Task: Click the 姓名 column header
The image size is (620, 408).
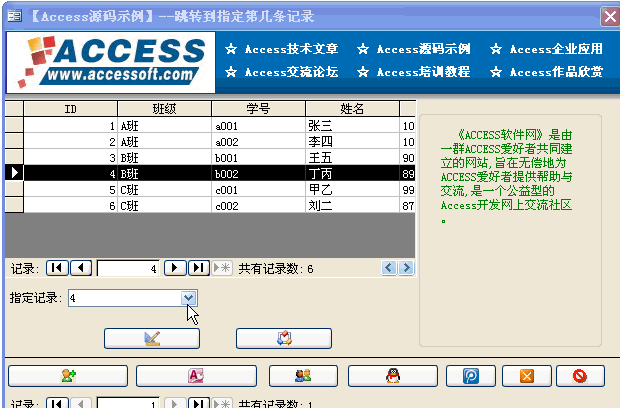Action: tap(352, 109)
